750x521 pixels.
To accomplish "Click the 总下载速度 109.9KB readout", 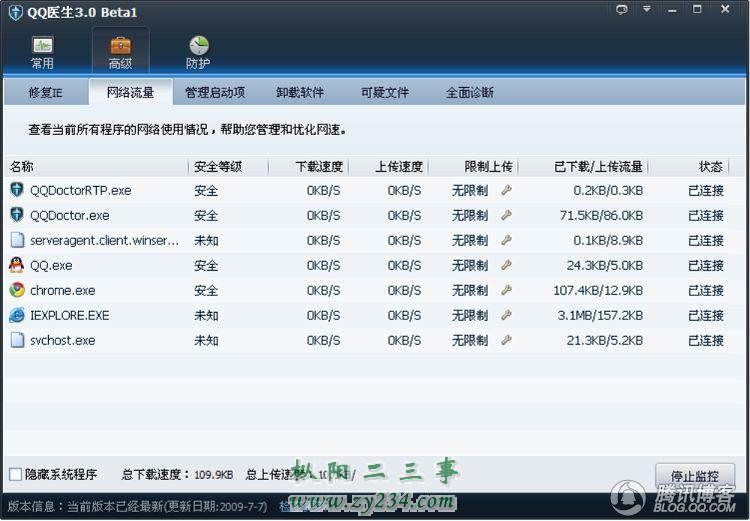I will (x=177, y=474).
